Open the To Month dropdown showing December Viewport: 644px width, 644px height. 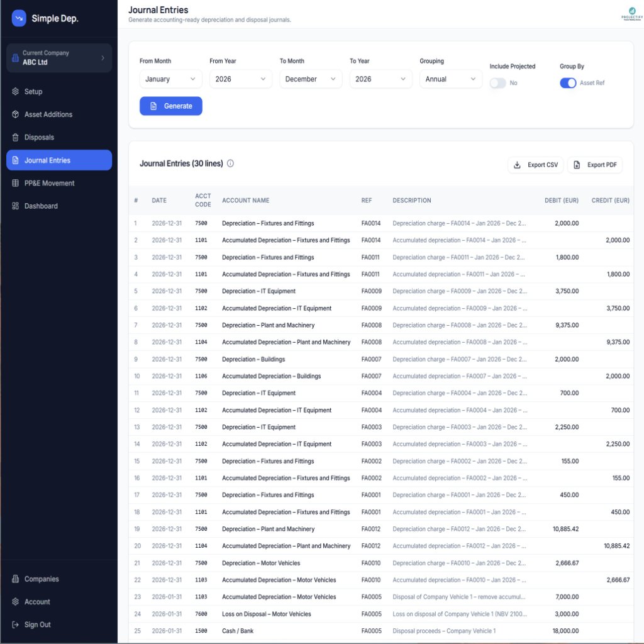pos(311,79)
